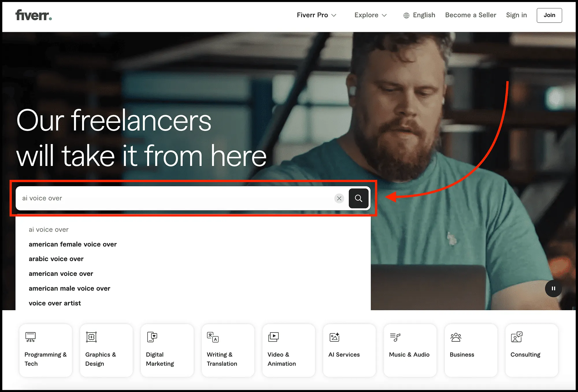Click the Business category icon
578x392 pixels.
456,337
